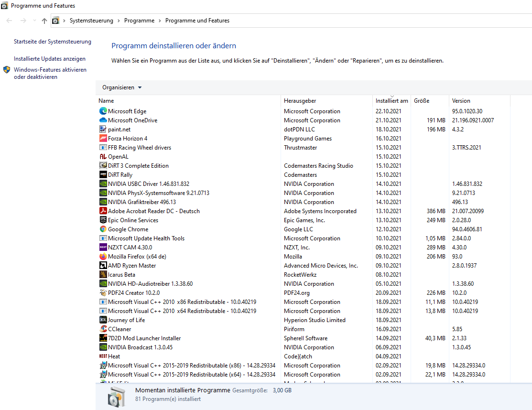Click install date 22.10.2021
Image resolution: width=532 pixels, height=410 pixels.
(x=389, y=111)
